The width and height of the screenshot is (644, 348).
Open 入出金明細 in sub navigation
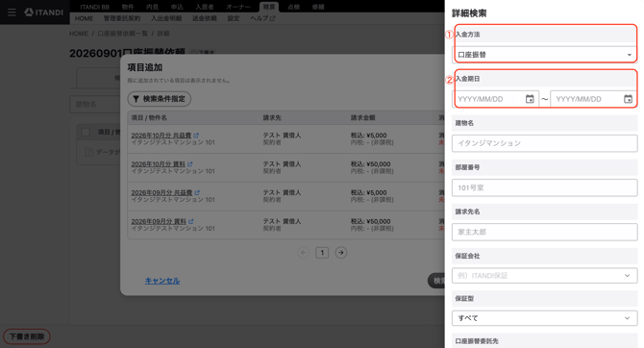pyautogui.click(x=166, y=18)
